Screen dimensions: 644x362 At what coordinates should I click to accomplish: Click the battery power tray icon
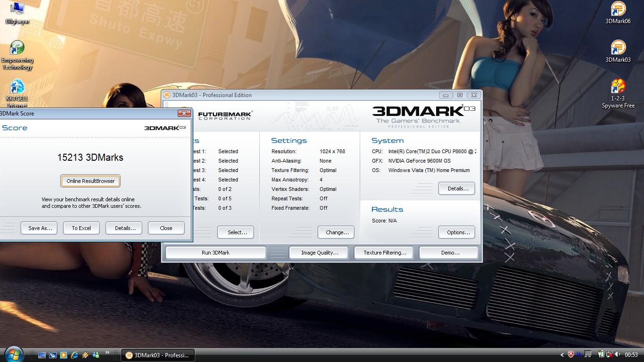tap(602, 354)
